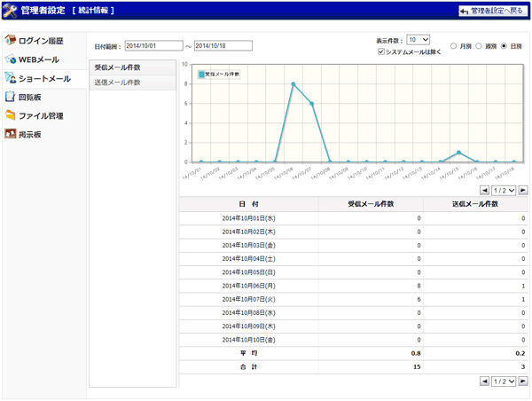The width and height of the screenshot is (532, 401).
Task: Uncheck システムメールは除く checkbox
Action: (381, 51)
